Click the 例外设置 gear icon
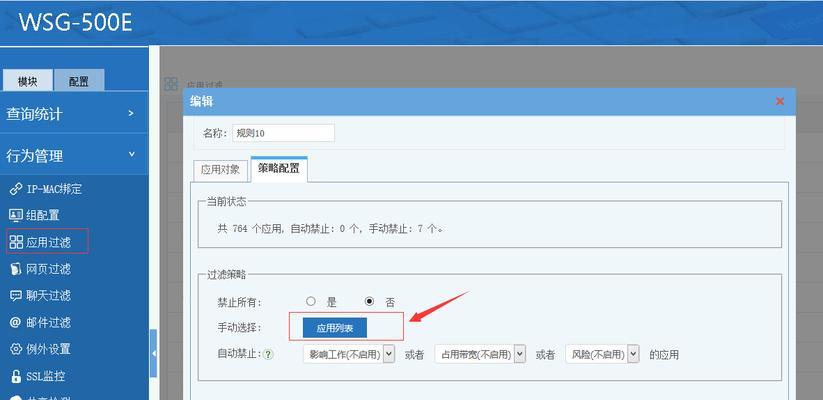This screenshot has width=823, height=400. 16,349
